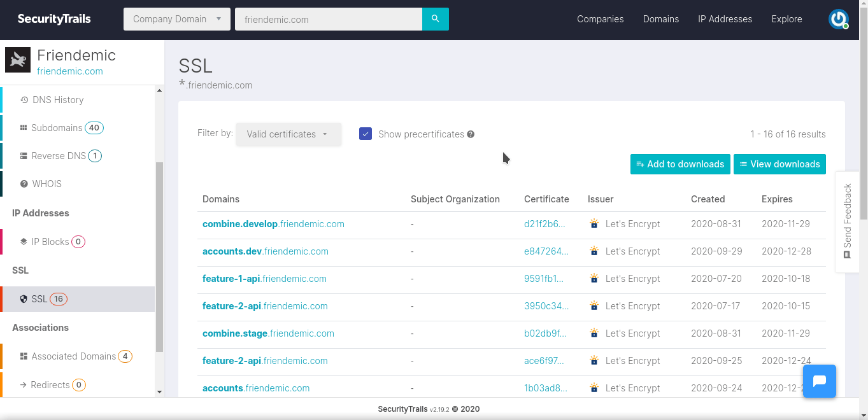Click the Add to downloads button

tap(680, 164)
